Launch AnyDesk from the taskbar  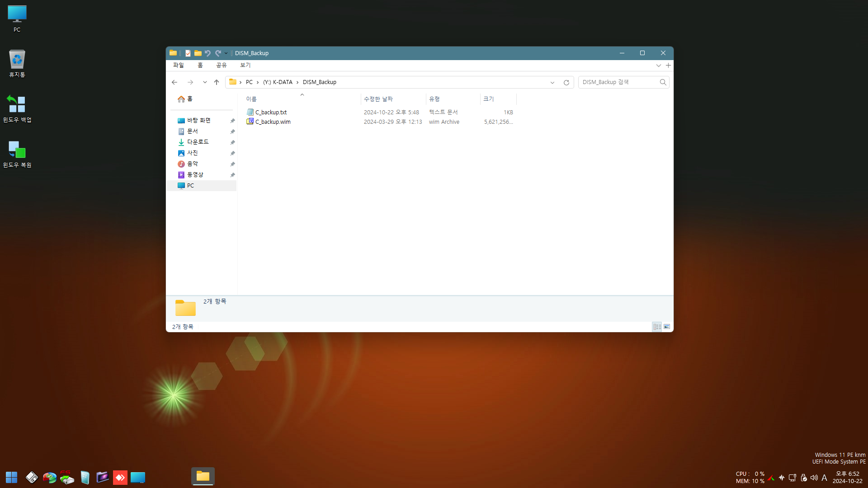pos(120,478)
